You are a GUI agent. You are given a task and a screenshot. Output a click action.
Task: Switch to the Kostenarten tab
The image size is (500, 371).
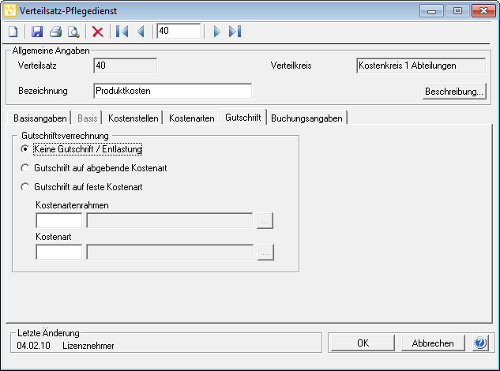[x=192, y=118]
